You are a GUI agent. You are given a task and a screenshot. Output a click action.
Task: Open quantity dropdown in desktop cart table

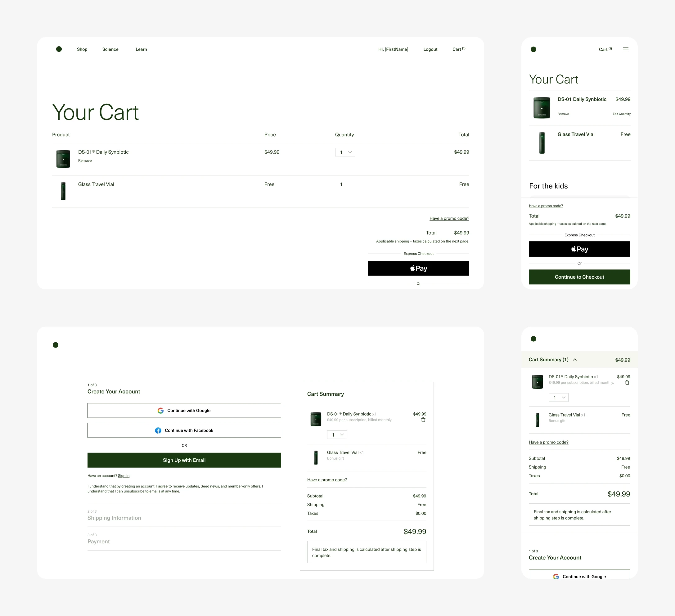tap(345, 152)
